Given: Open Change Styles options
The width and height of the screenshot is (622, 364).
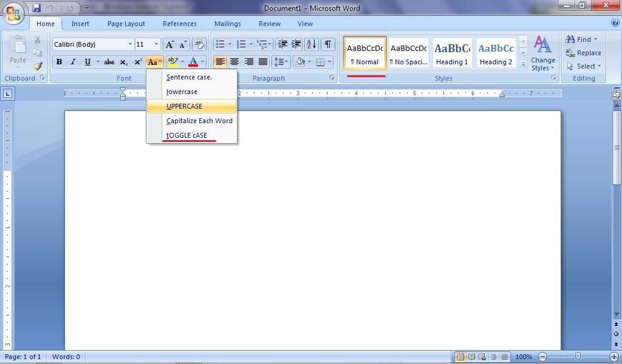Looking at the screenshot, I should pos(542,53).
